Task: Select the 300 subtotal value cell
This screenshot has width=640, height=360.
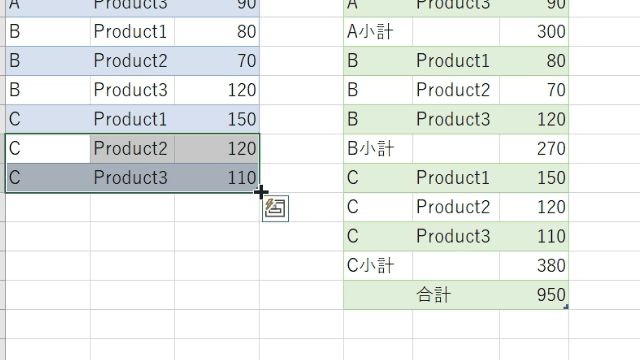Action: tap(534, 31)
